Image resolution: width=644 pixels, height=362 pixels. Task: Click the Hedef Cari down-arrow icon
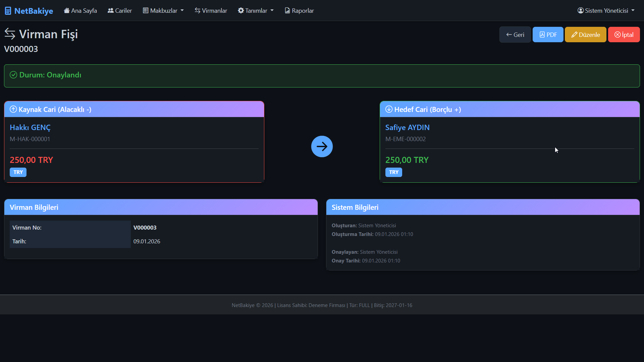389,109
